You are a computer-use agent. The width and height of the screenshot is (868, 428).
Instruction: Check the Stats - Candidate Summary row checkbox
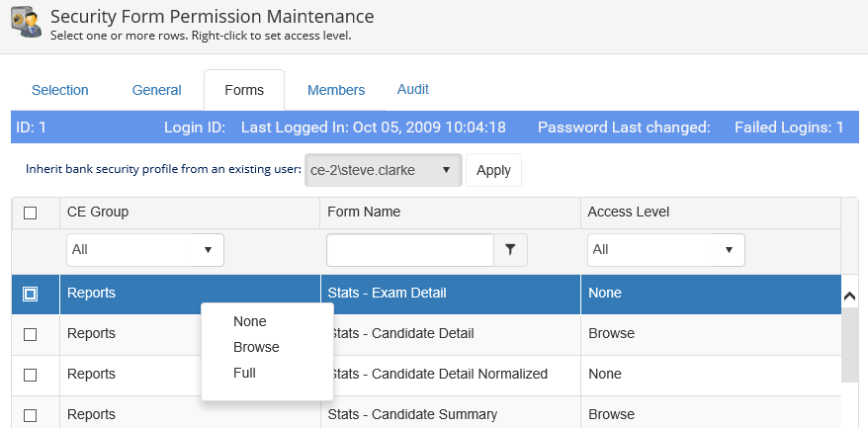pyautogui.click(x=30, y=415)
